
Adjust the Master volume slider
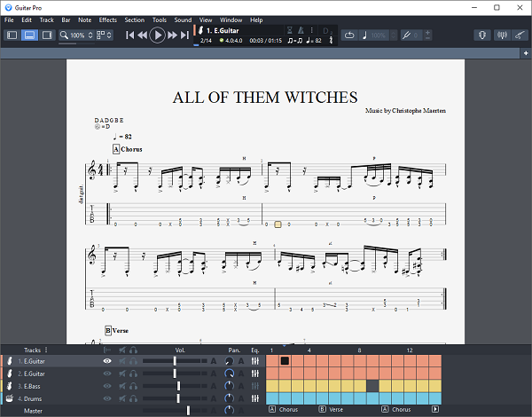tap(188, 411)
